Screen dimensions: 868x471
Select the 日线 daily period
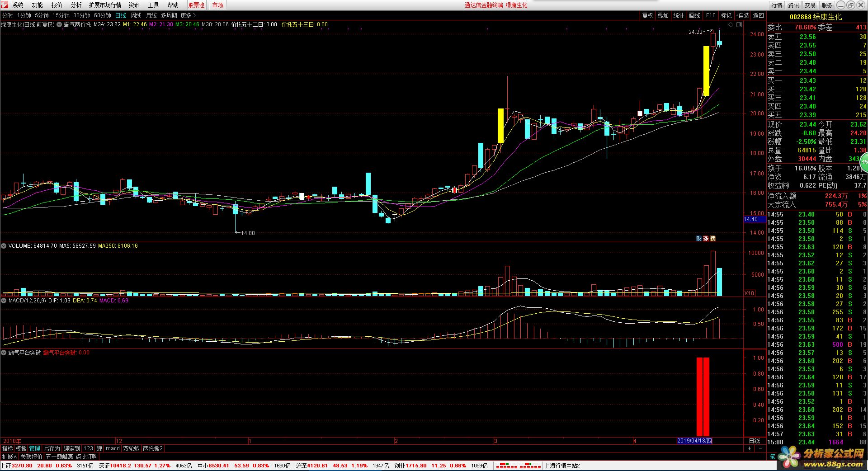(121, 15)
